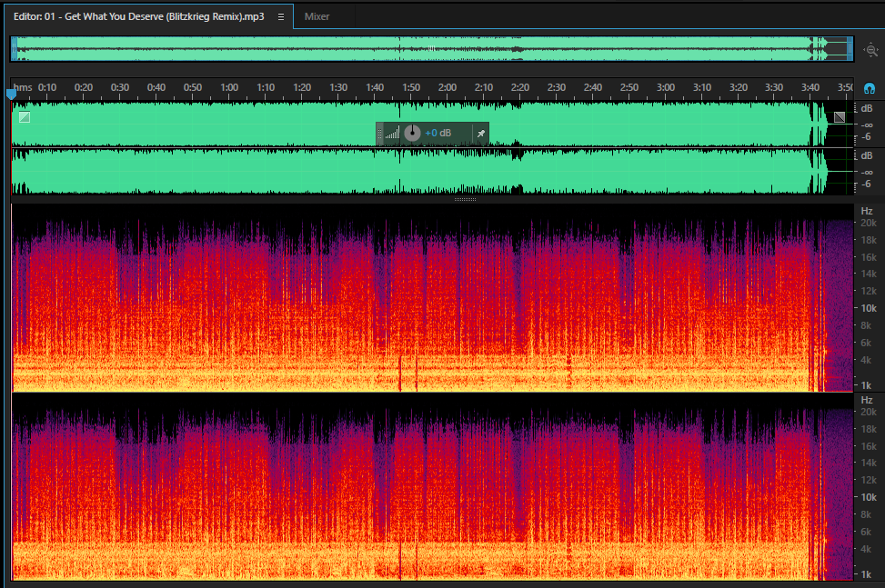The height and width of the screenshot is (588, 885).
Task: Click the HUD volume knob
Action: click(412, 133)
